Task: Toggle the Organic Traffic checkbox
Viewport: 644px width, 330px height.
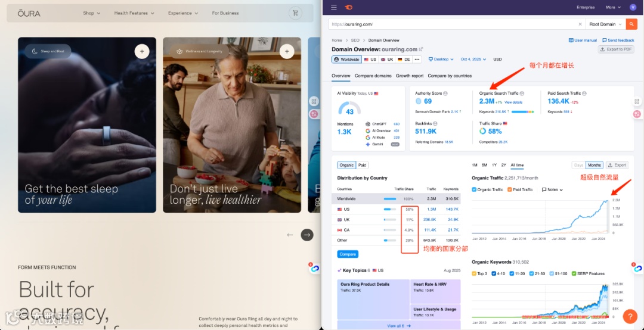Action: (475, 189)
